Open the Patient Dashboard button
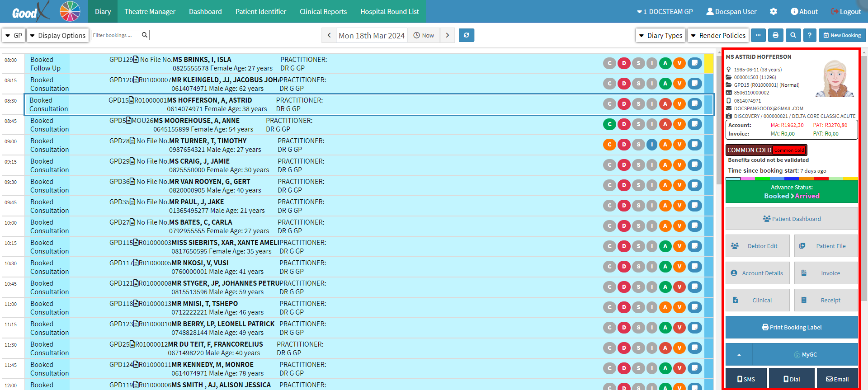Image resolution: width=868 pixels, height=390 pixels. [x=791, y=219]
